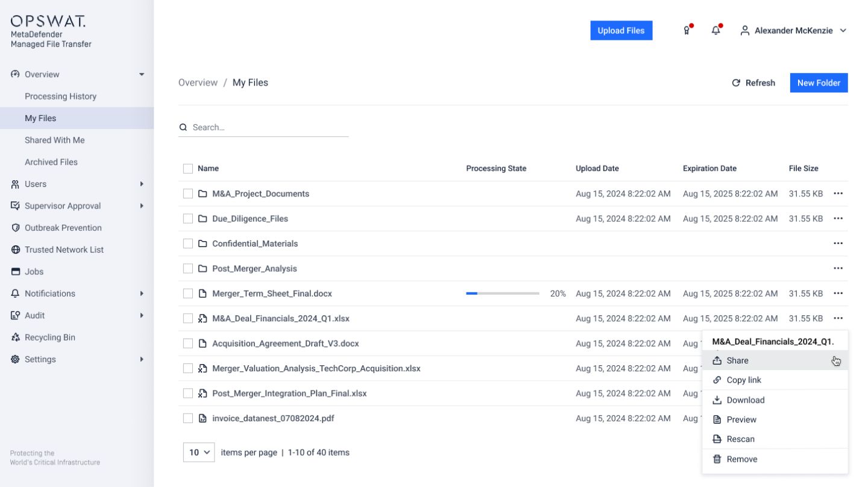Open the notifications bell icon
Screen dimensions: 868x487
point(715,30)
